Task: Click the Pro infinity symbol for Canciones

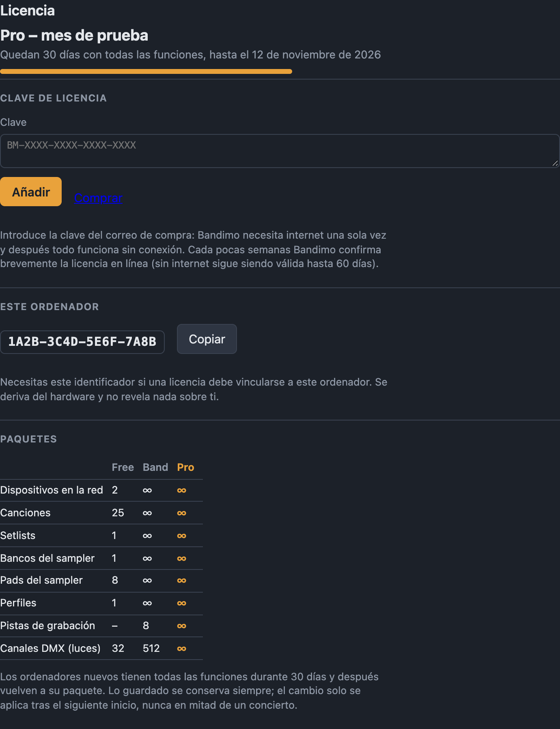Action: tap(182, 513)
